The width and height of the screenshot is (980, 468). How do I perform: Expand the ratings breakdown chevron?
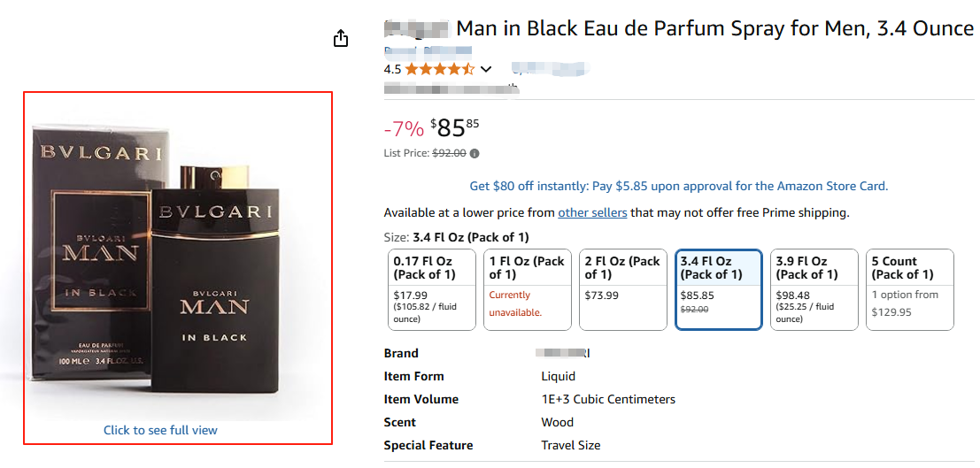point(485,69)
